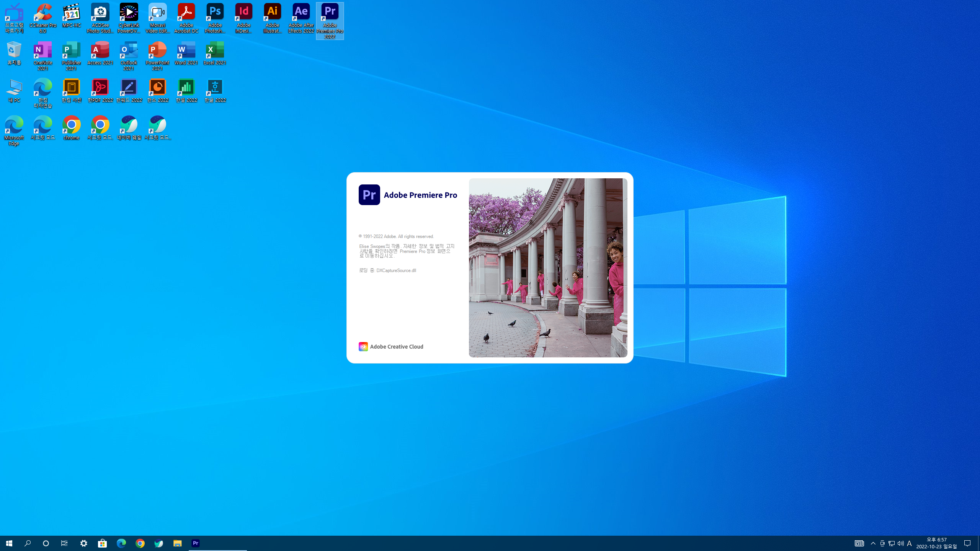The height and width of the screenshot is (551, 980).
Task: Click the taskbar clock and date
Action: pyautogui.click(x=936, y=543)
